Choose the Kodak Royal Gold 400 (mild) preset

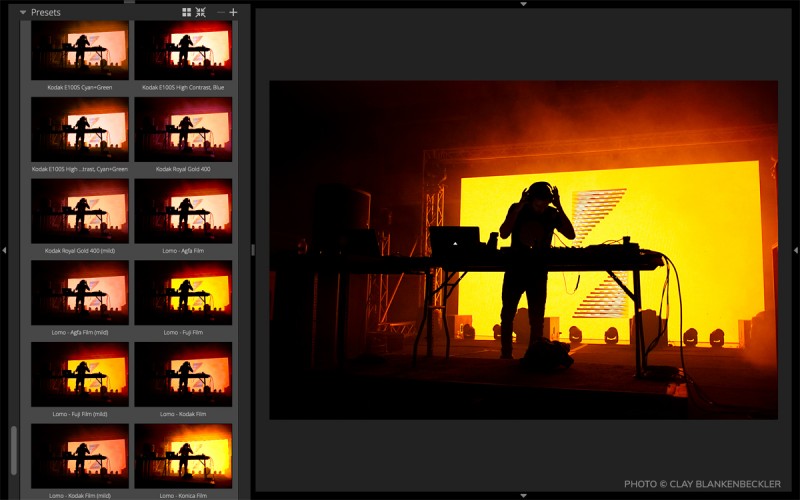(80, 211)
